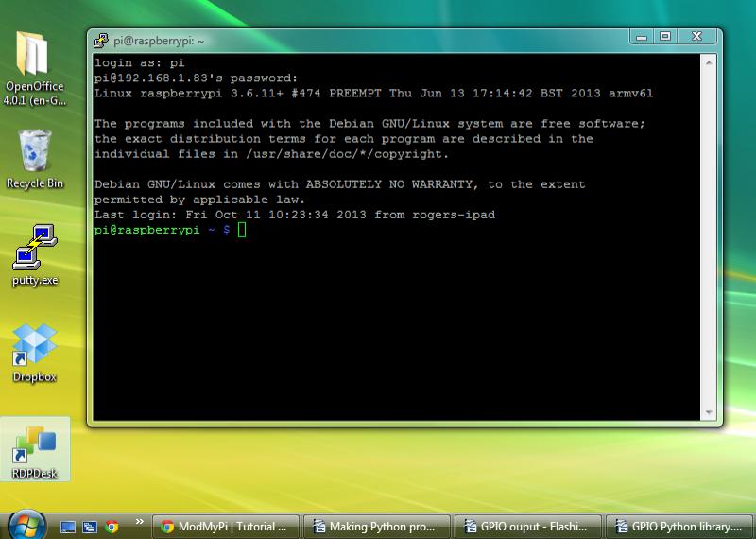The width and height of the screenshot is (756, 539).
Task: Select the RDPDesk desktop shortcut
Action: point(35,444)
